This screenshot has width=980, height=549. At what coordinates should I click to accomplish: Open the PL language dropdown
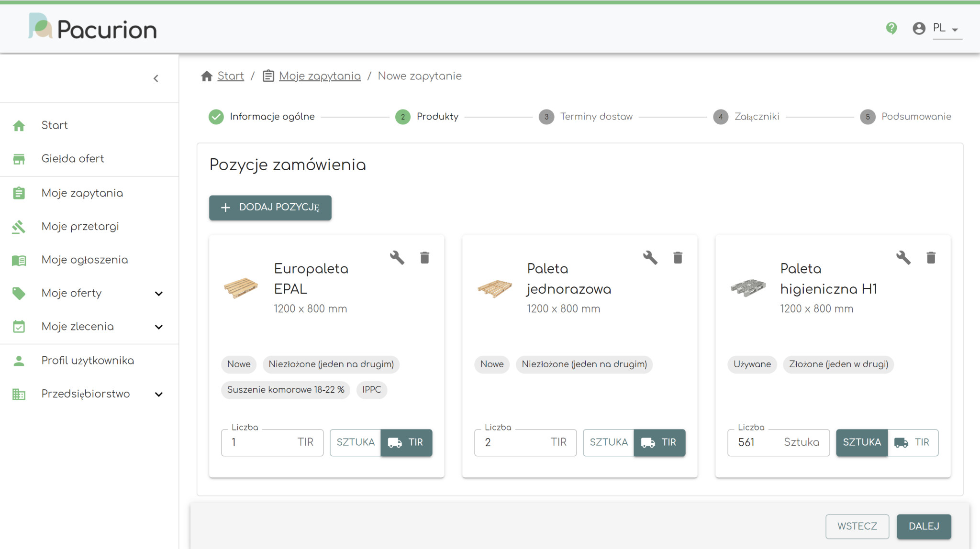947,28
